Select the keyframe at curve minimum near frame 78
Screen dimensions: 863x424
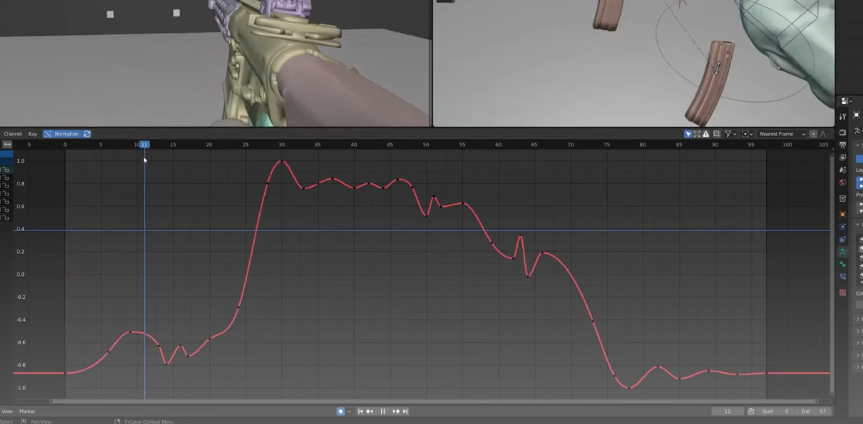tap(630, 388)
